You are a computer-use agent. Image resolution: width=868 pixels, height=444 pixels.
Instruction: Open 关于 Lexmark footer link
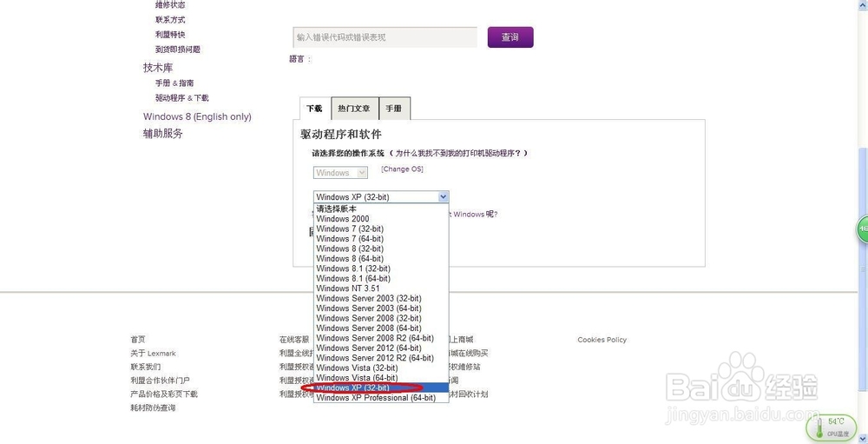click(x=154, y=353)
